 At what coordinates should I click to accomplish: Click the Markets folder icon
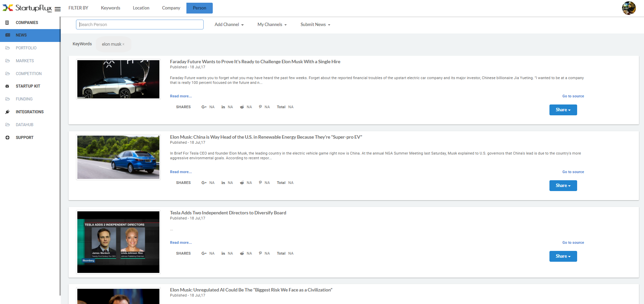(x=7, y=61)
